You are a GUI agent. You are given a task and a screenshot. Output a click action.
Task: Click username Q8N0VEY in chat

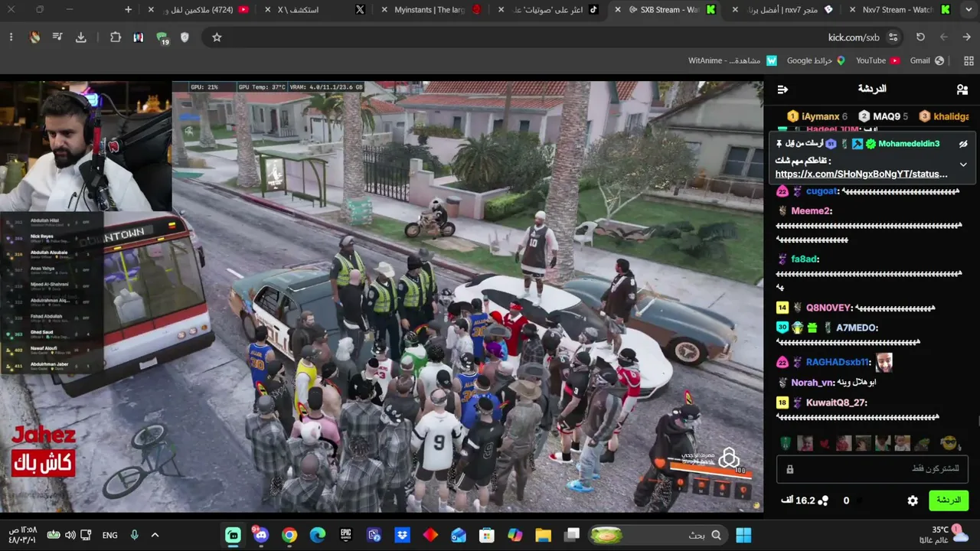[x=829, y=308]
